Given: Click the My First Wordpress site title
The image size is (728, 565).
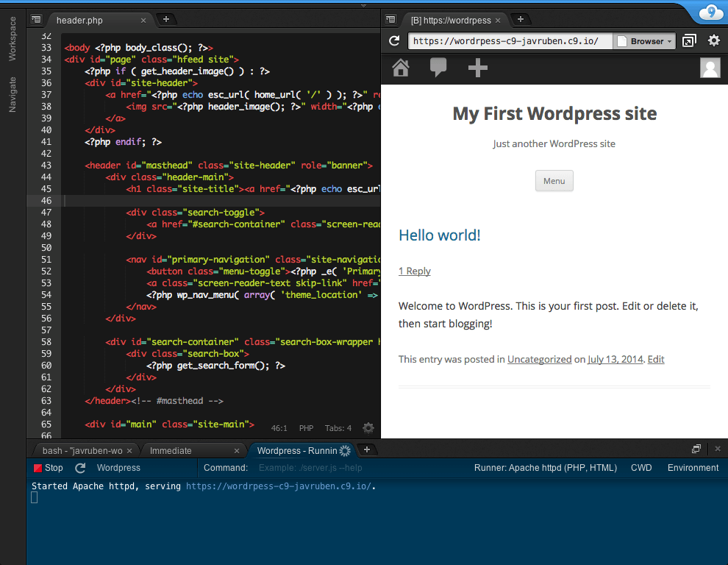Looking at the screenshot, I should click(554, 113).
